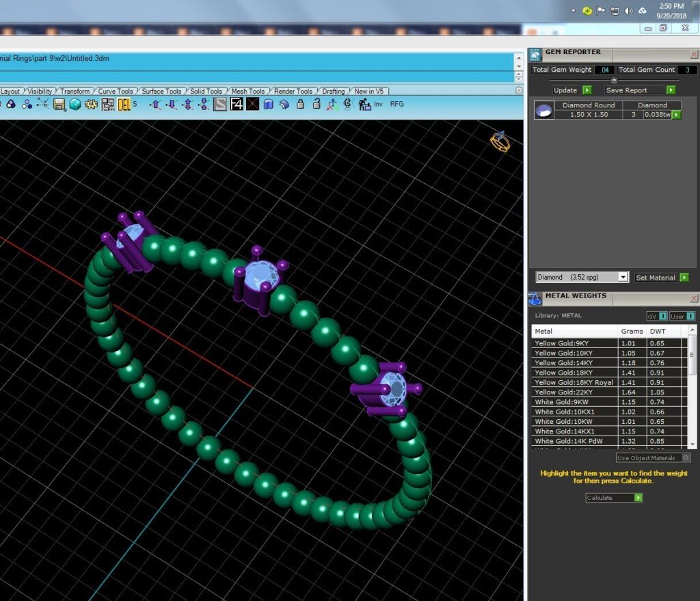Toggle the GV library switch
This screenshot has height=601, width=700.
[x=657, y=316]
